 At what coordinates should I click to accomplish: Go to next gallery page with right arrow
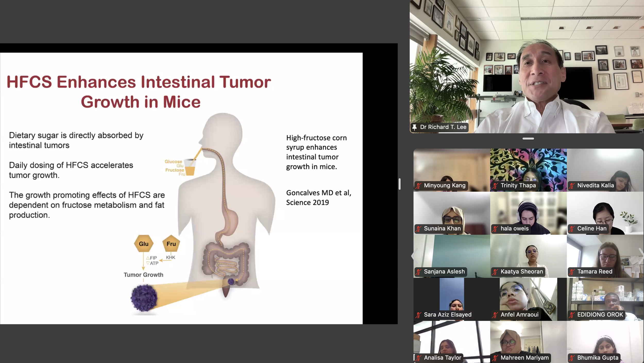click(641, 256)
